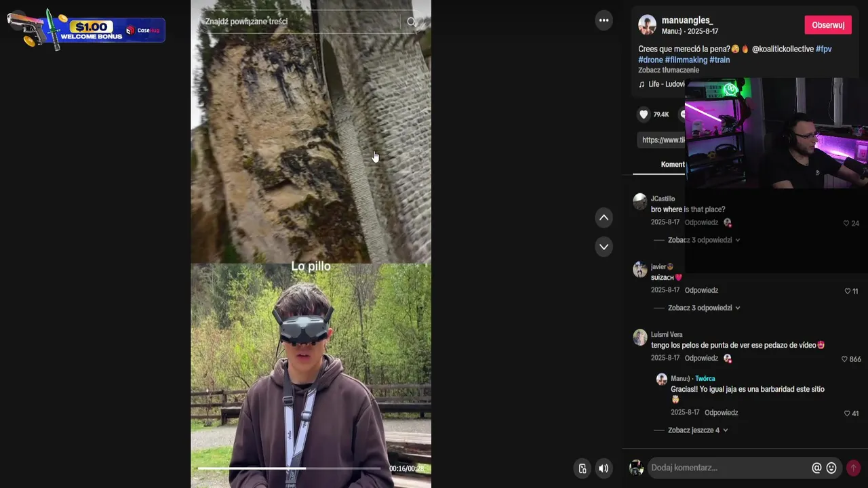Go to previous video with up arrow
This screenshot has width=868, height=488.
(604, 218)
